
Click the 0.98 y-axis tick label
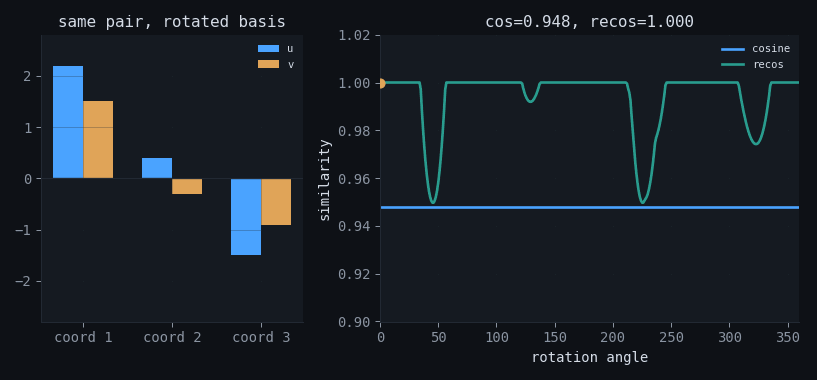pos(354,131)
